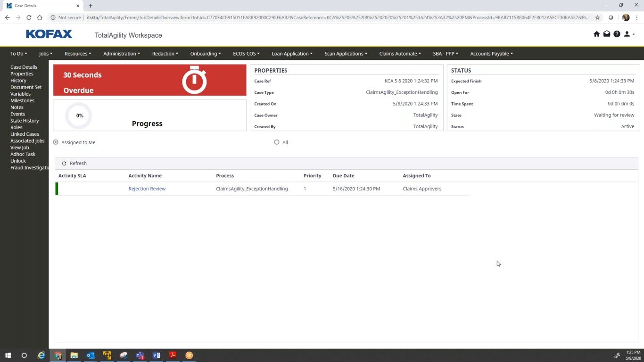
Task: Click the 0% progress circle indicator
Action: [x=79, y=115]
